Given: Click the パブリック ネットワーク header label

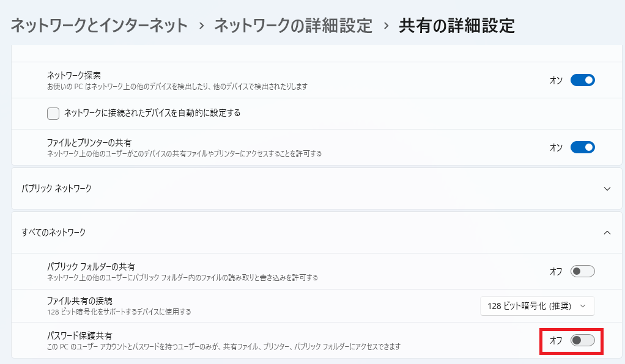Looking at the screenshot, I should pyautogui.click(x=57, y=188).
